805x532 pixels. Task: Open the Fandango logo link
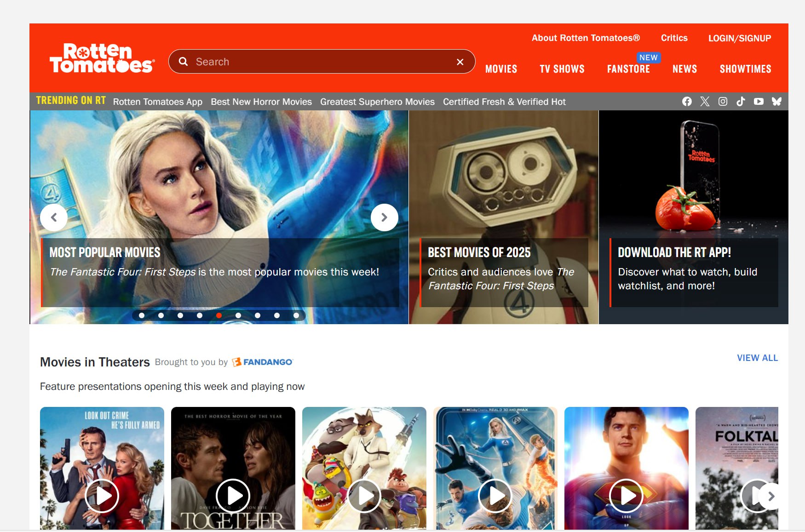click(262, 362)
